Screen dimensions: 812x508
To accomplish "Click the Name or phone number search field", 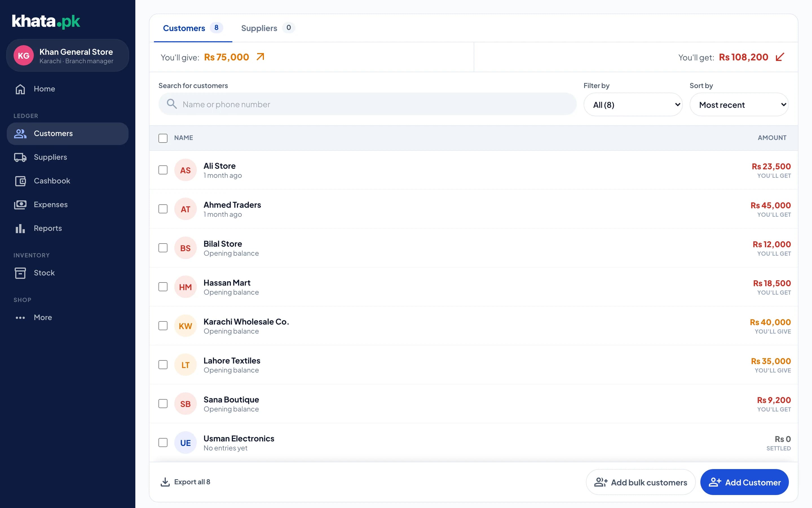I will [x=367, y=104].
